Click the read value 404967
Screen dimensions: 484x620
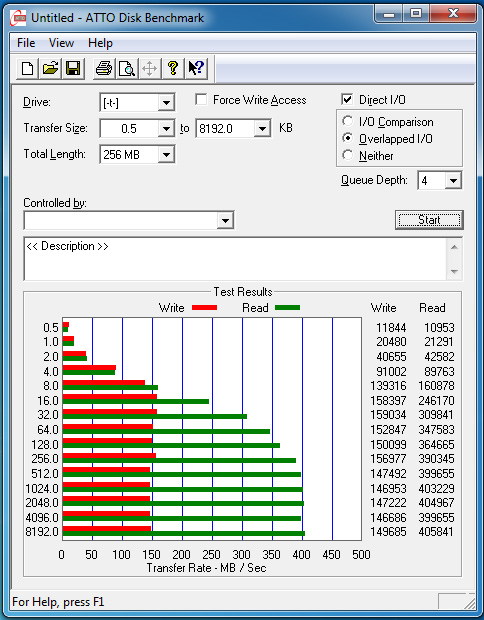point(437,503)
